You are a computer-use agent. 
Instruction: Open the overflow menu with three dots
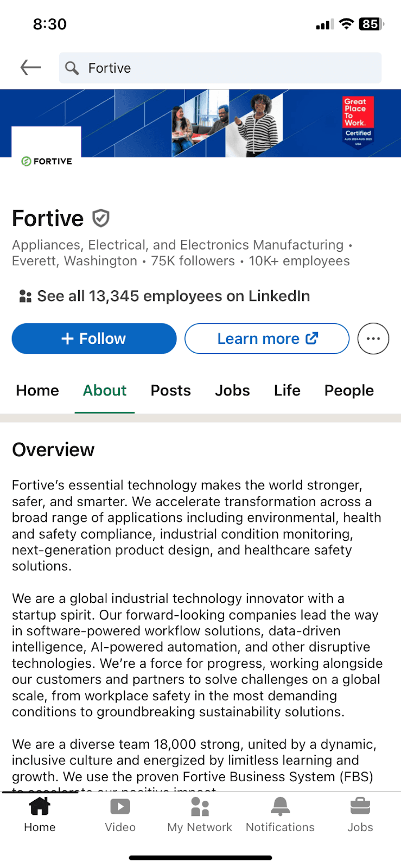373,339
